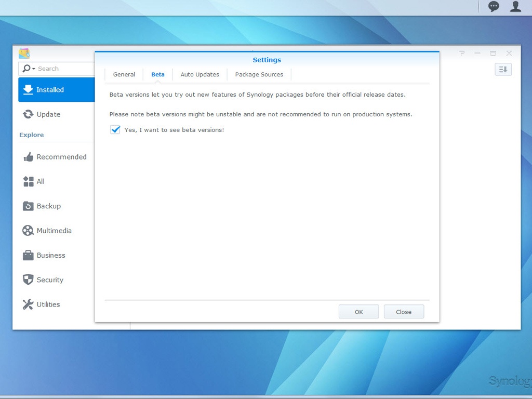Dismiss the dialog with Close button

[404, 312]
